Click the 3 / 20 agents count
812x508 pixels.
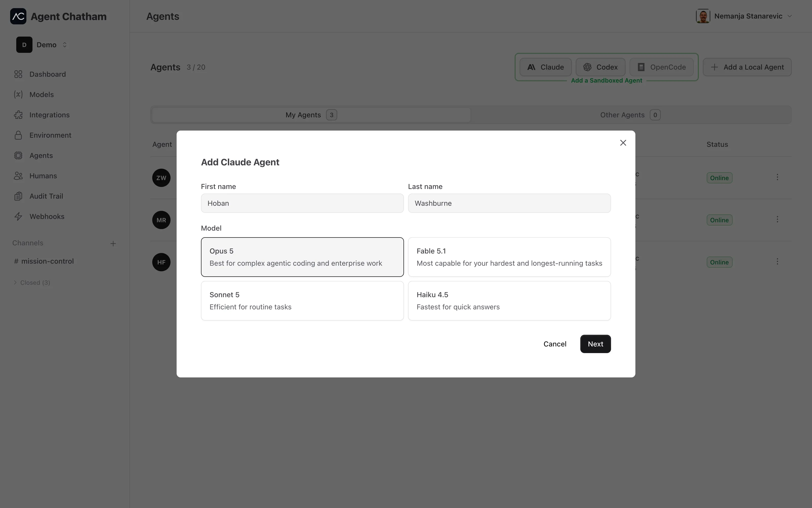coord(196,67)
